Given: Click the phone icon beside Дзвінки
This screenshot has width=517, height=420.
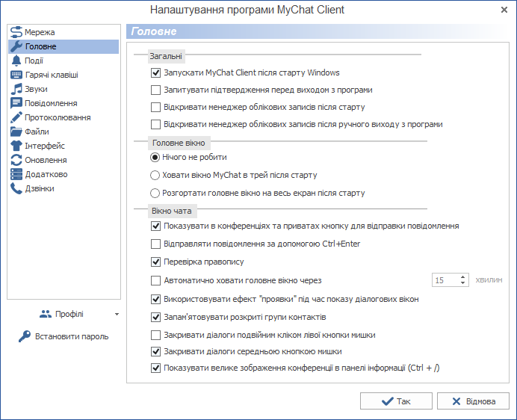Looking at the screenshot, I should tap(16, 188).
